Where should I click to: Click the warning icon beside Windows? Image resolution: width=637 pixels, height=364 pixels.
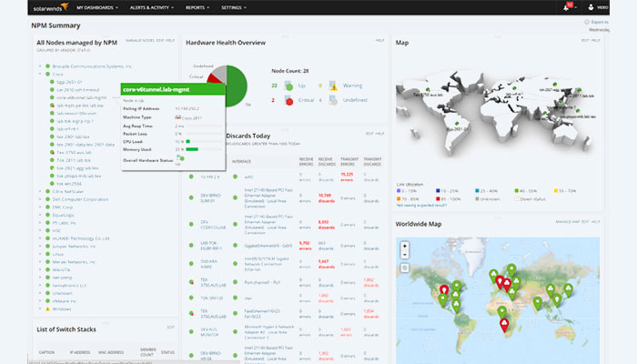[x=47, y=308]
